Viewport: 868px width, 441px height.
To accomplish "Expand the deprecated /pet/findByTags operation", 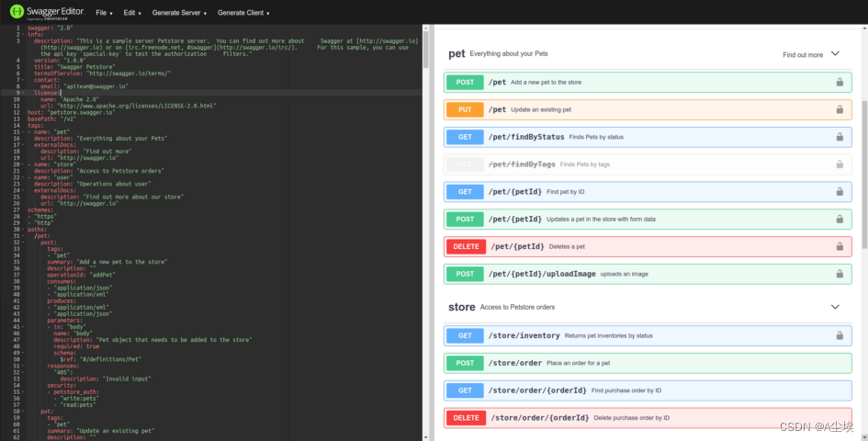I will click(648, 164).
